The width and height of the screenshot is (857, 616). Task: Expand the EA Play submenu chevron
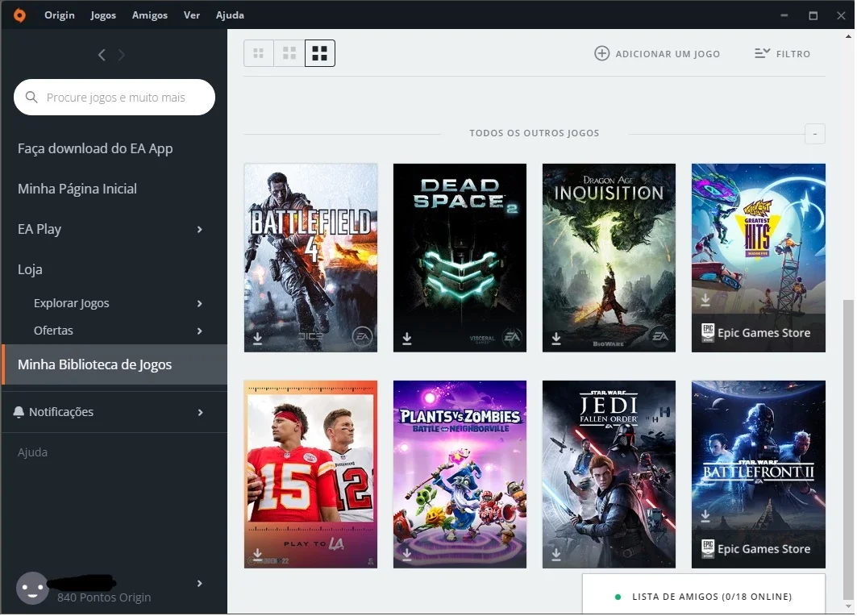199,230
